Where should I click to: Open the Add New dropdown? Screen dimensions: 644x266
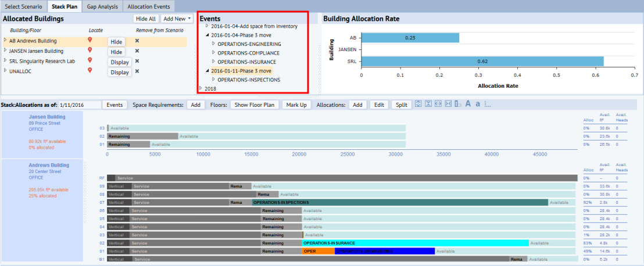tap(177, 19)
